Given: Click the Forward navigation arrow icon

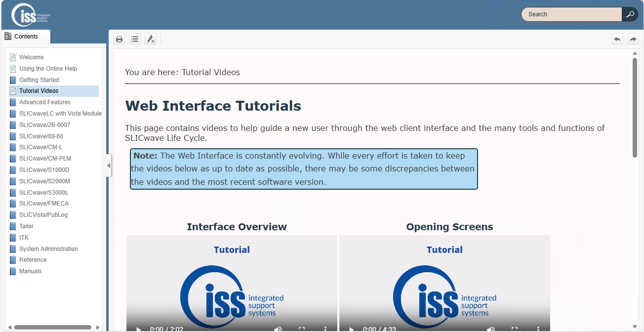Looking at the screenshot, I should tap(633, 39).
